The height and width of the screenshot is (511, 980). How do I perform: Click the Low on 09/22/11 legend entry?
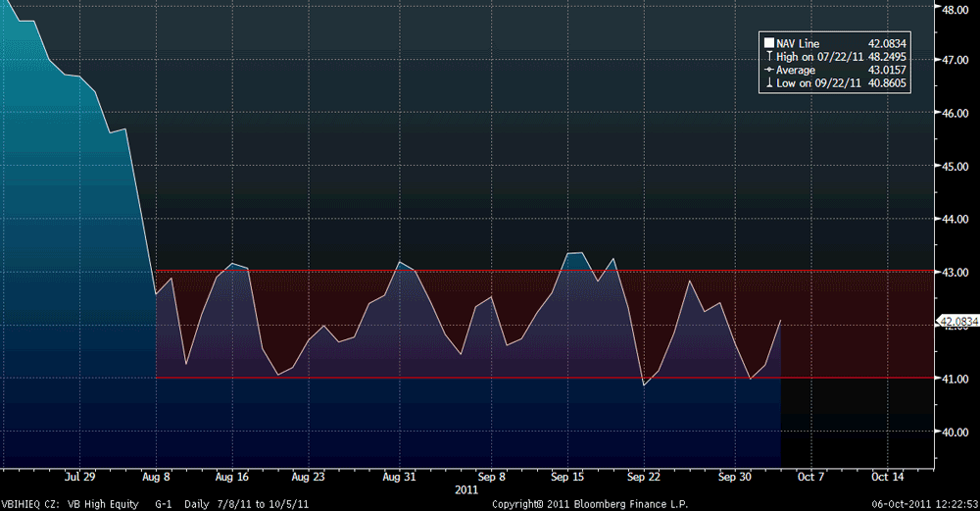(813, 83)
